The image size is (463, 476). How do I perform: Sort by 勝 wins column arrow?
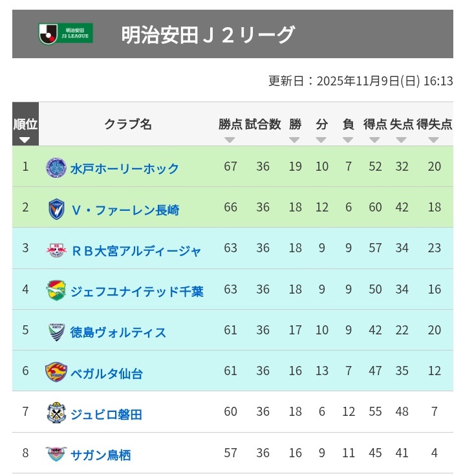295,140
